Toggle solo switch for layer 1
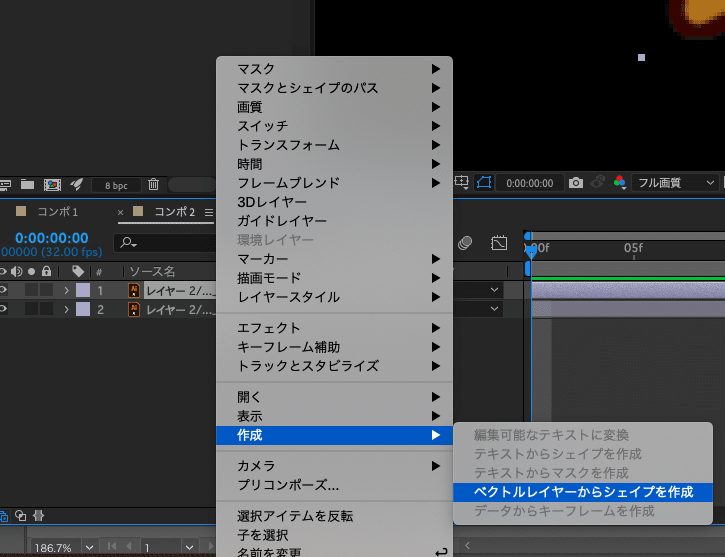The image size is (725, 557). point(31,290)
